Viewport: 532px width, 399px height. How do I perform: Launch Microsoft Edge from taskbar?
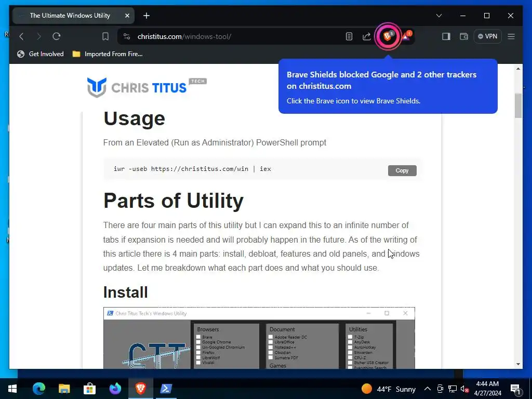tap(38, 389)
